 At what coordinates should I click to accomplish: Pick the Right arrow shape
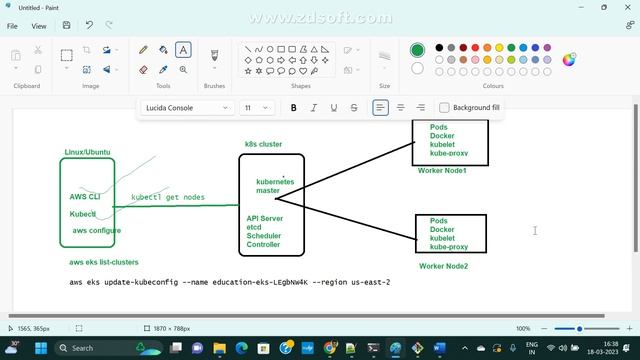click(x=281, y=60)
